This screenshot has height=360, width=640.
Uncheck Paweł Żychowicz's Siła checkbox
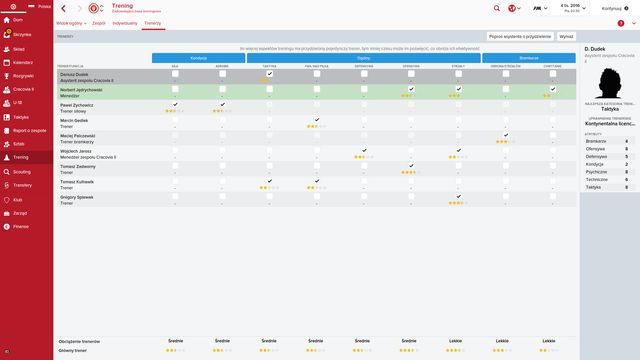point(175,104)
